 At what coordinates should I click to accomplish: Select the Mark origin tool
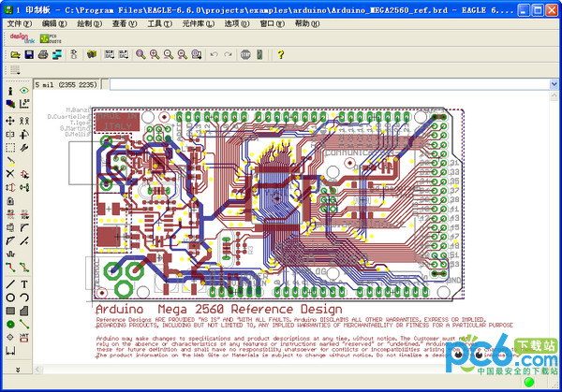(24, 104)
